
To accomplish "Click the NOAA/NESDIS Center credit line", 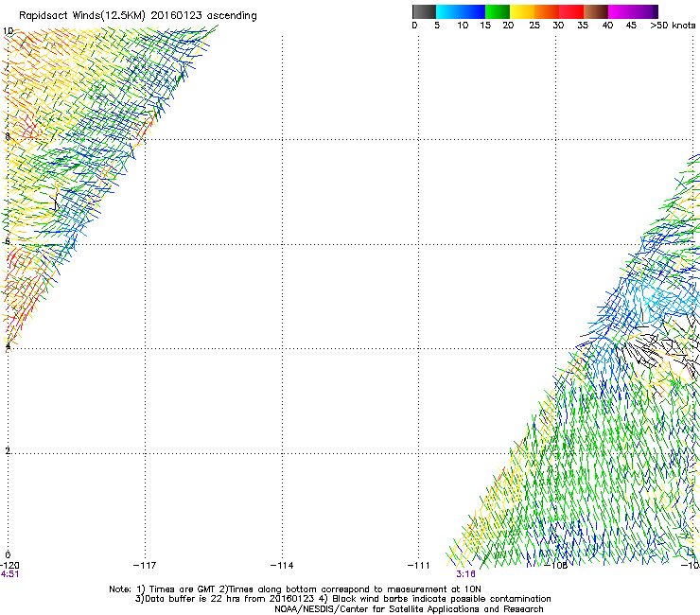I will pos(409,609).
